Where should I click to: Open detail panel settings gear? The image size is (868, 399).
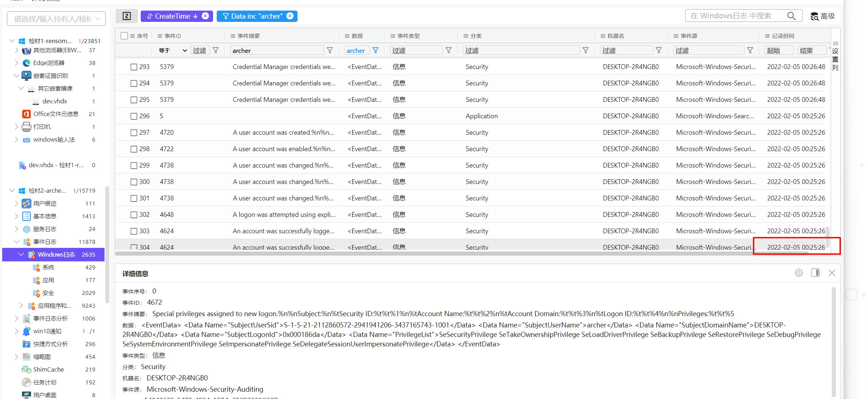(799, 273)
